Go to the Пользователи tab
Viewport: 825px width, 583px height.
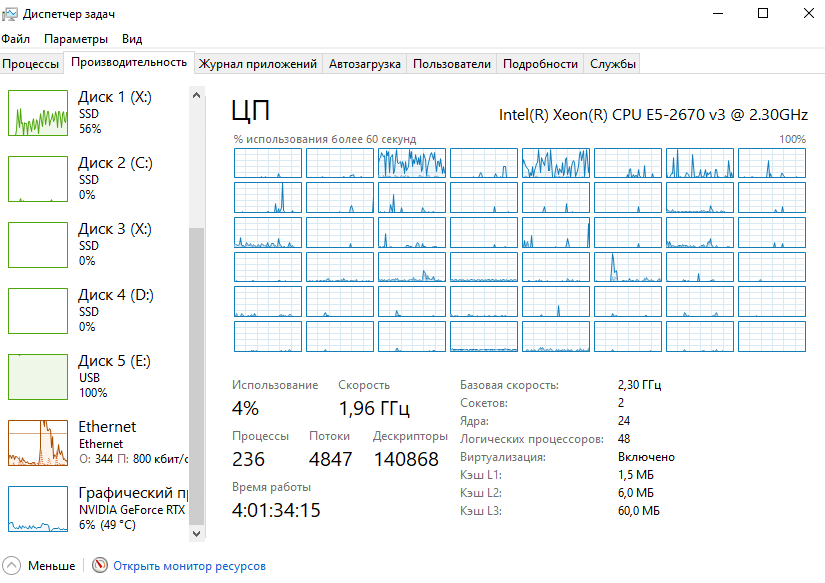[451, 64]
